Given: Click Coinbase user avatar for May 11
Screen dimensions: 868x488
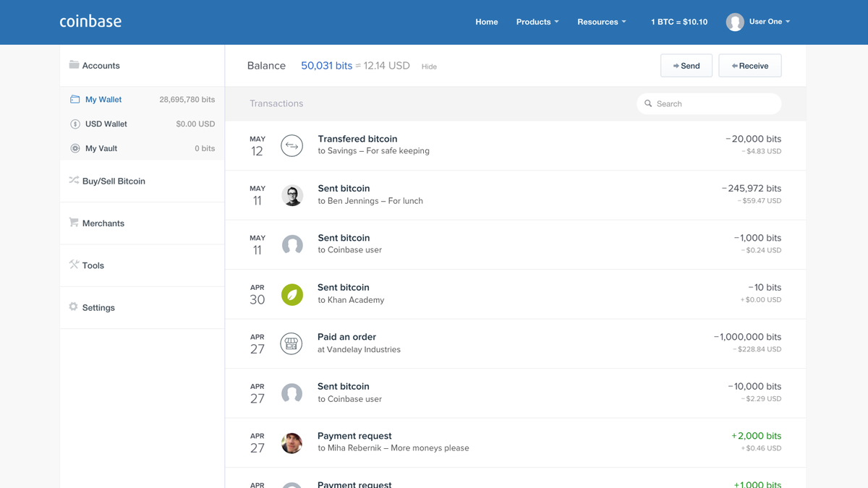Looking at the screenshot, I should (292, 245).
